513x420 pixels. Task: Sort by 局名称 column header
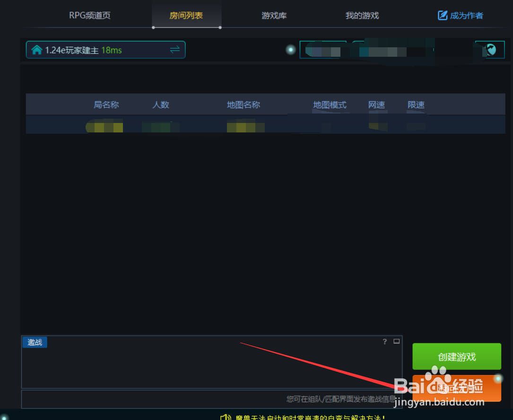106,105
